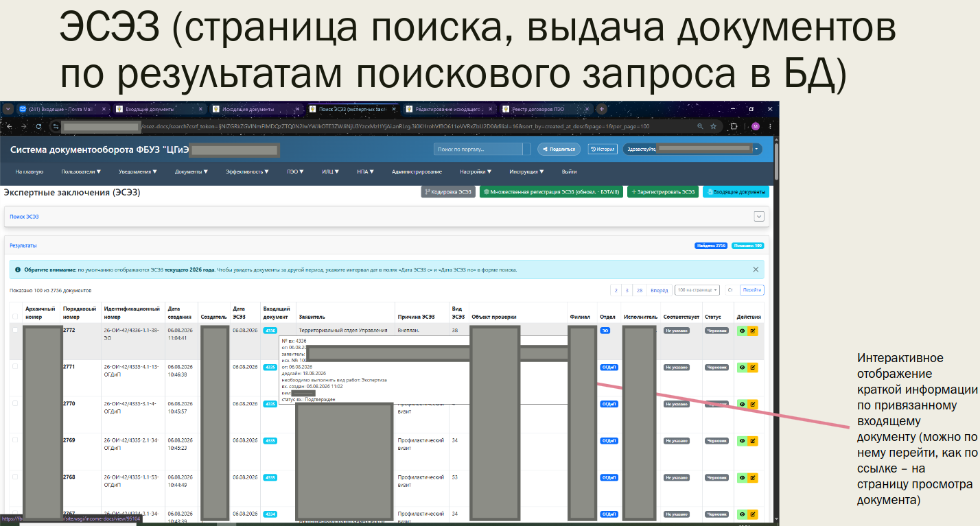980x526 pixels.
Task: Click Выйти to log out
Action: tap(569, 171)
